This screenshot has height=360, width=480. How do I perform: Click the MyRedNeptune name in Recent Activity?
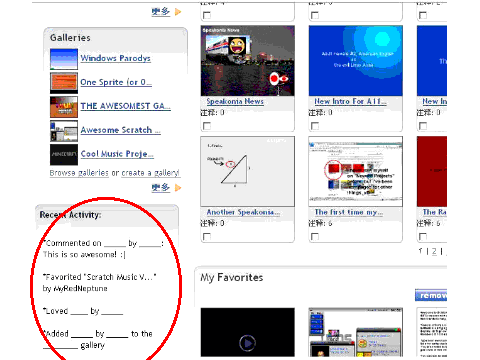coord(80,289)
